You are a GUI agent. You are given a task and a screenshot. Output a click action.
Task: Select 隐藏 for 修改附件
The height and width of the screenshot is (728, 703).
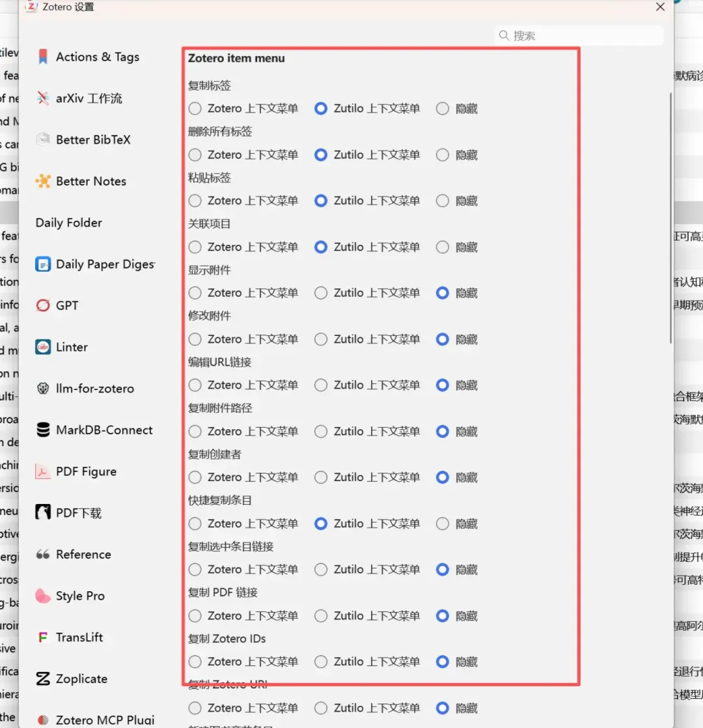pos(443,339)
